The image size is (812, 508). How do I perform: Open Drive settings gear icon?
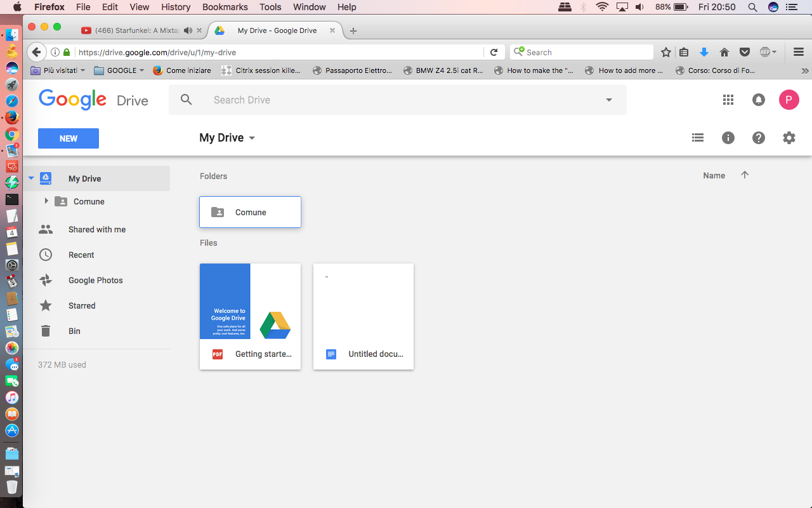[x=789, y=138]
